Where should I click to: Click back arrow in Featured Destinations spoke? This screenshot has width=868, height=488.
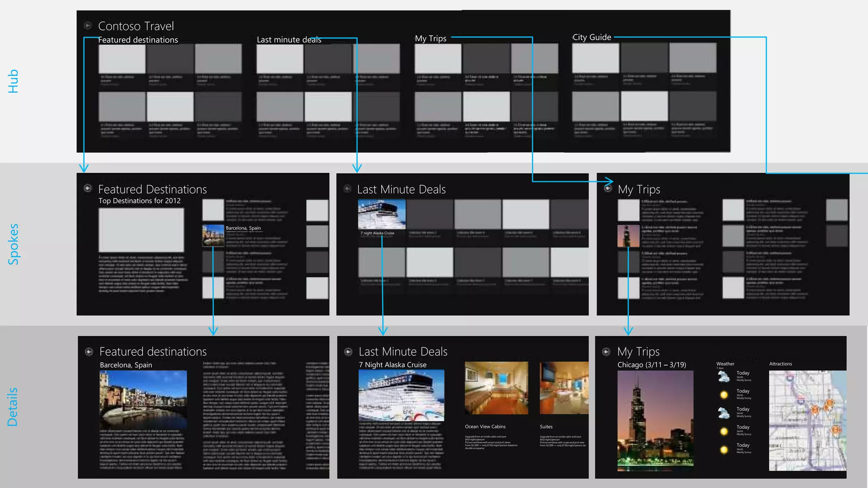pos(88,188)
